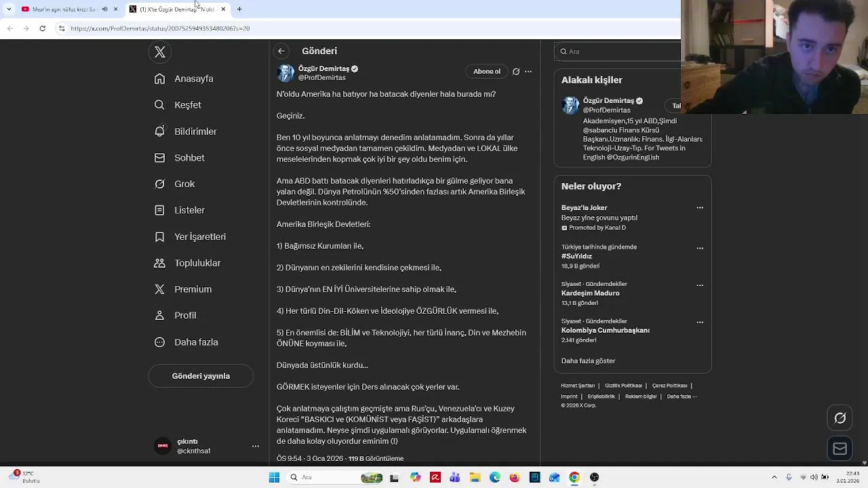Open the Beyaz'la Joker trend
The image size is (868, 488).
[584, 208]
